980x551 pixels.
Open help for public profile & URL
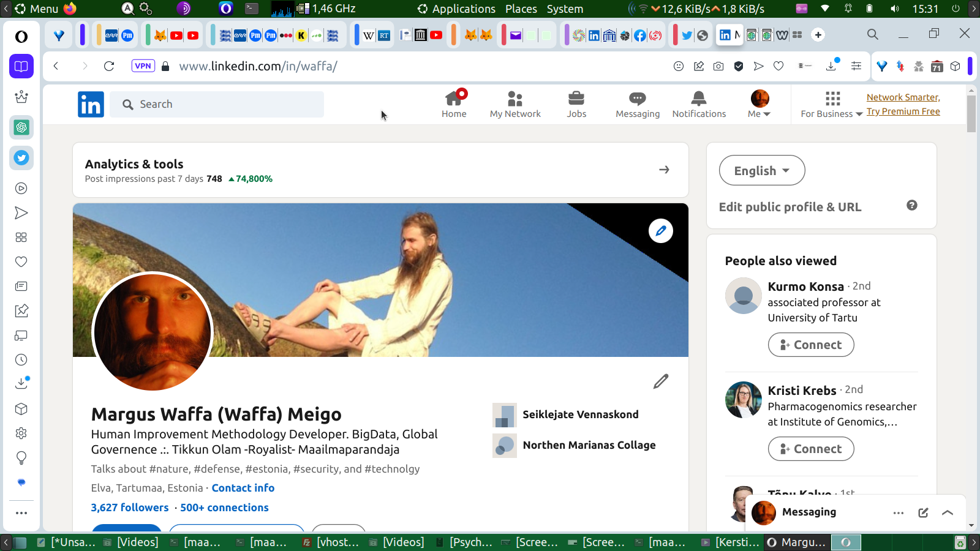pyautogui.click(x=912, y=206)
